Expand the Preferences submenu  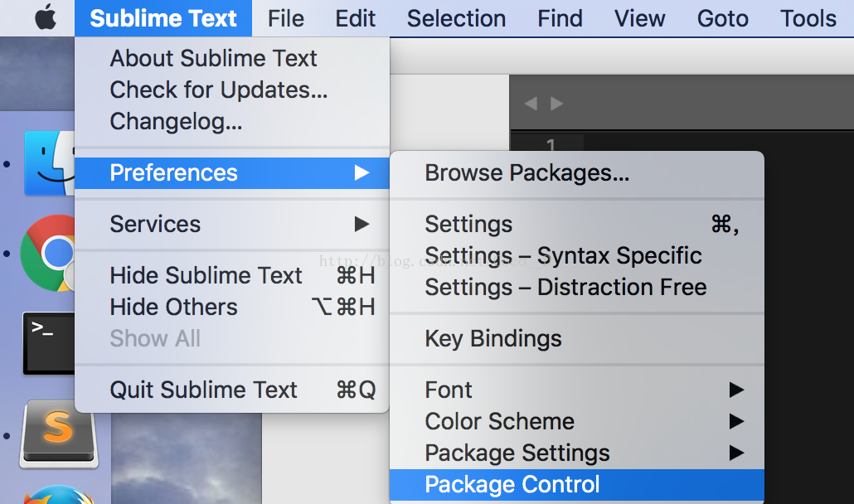tap(232, 173)
